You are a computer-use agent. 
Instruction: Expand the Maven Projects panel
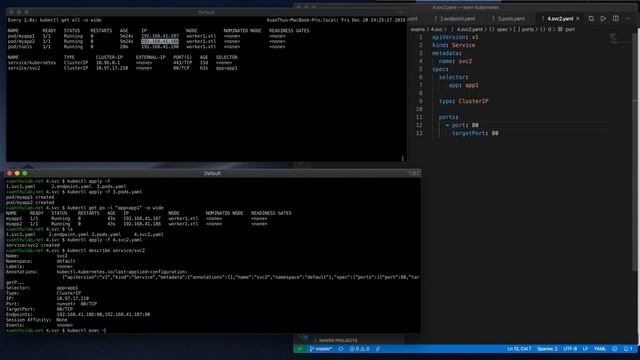tap(337, 340)
